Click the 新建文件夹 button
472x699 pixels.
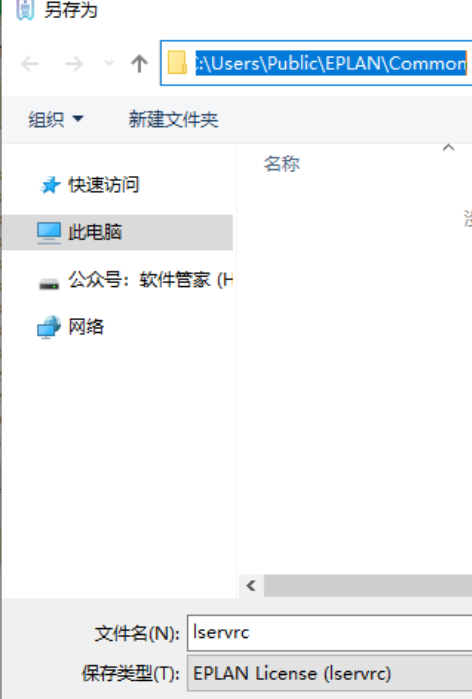click(x=173, y=119)
